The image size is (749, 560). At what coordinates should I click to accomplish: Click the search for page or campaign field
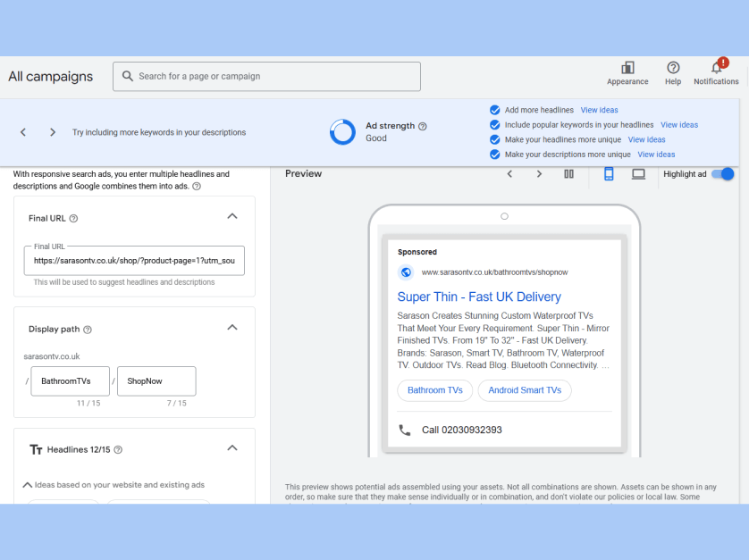pyautogui.click(x=266, y=77)
